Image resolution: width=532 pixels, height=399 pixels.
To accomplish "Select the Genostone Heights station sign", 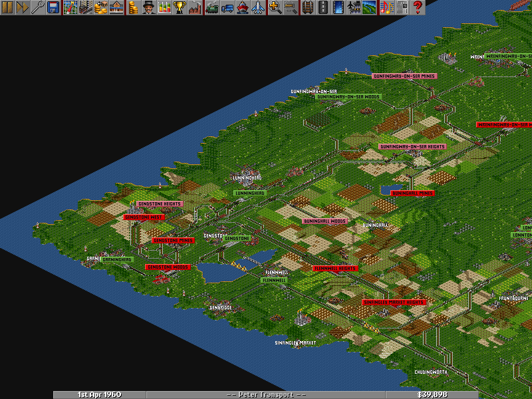I will pos(160,203).
